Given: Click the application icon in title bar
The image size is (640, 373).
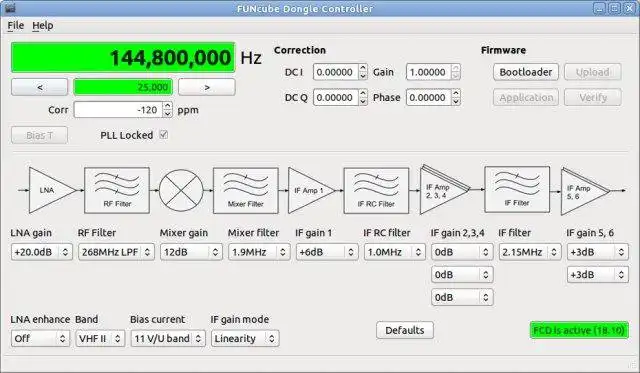Looking at the screenshot, I should tap(10, 8).
